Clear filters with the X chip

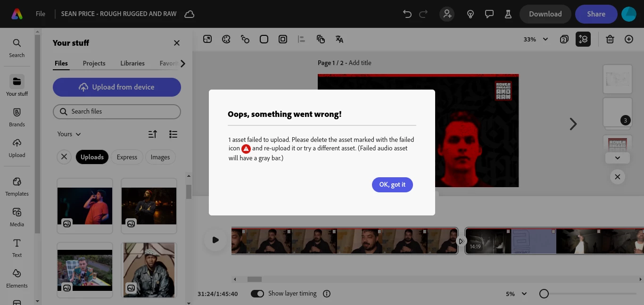64,157
